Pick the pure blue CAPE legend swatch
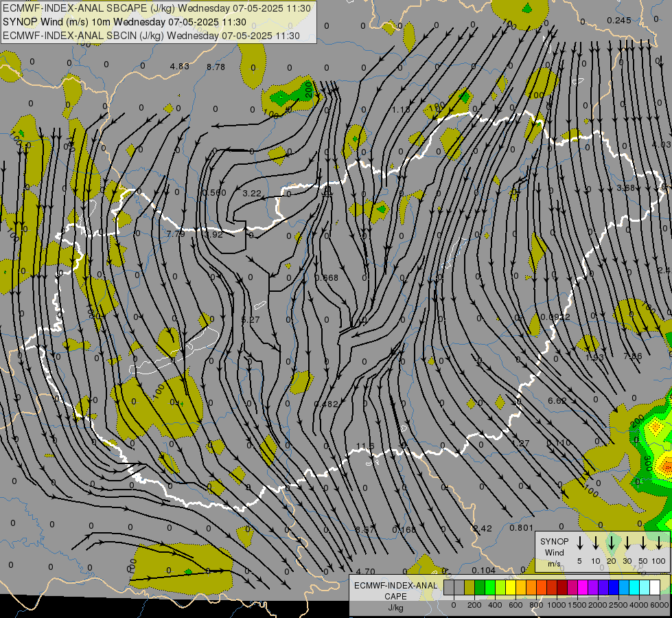Viewport: 672px width, 618px height. click(x=613, y=587)
